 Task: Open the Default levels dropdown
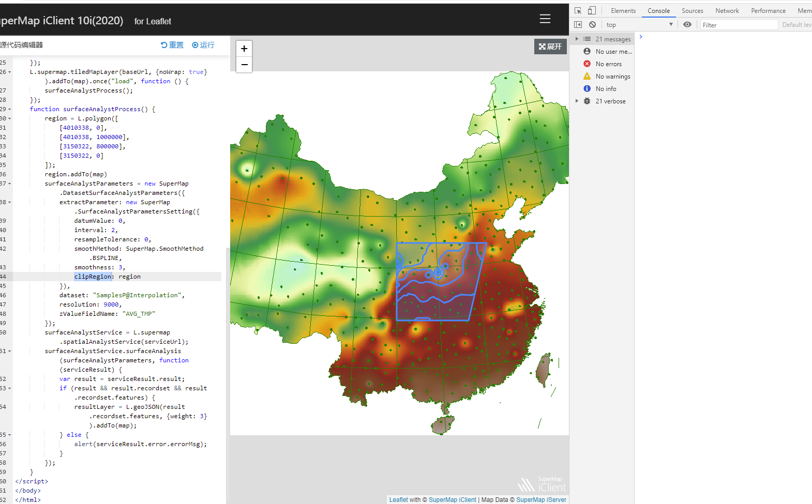tap(796, 25)
